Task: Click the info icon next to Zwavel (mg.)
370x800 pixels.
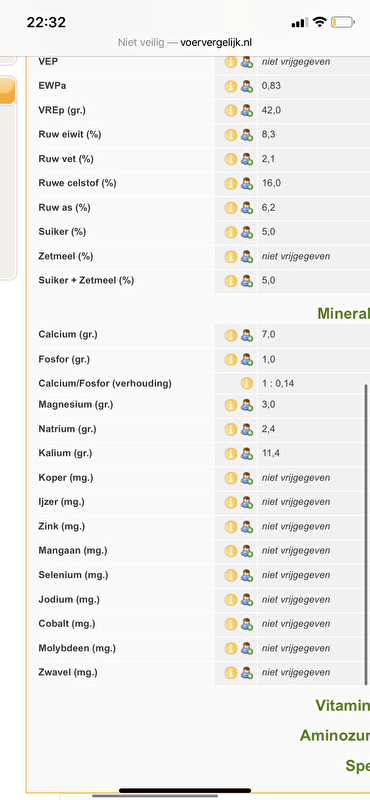Action: (x=231, y=672)
